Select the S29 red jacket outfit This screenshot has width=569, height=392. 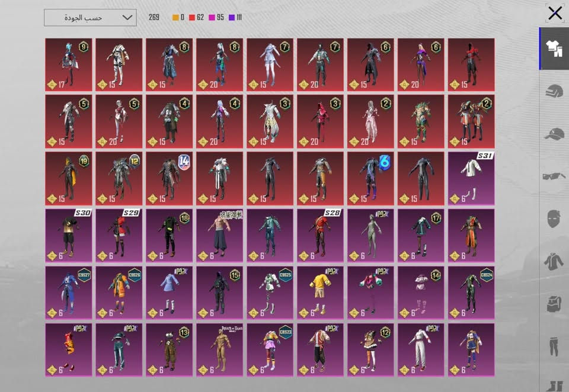[x=119, y=235]
